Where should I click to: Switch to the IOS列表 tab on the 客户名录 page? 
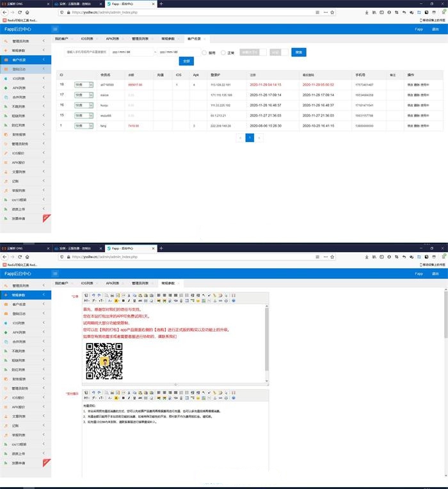(x=87, y=38)
